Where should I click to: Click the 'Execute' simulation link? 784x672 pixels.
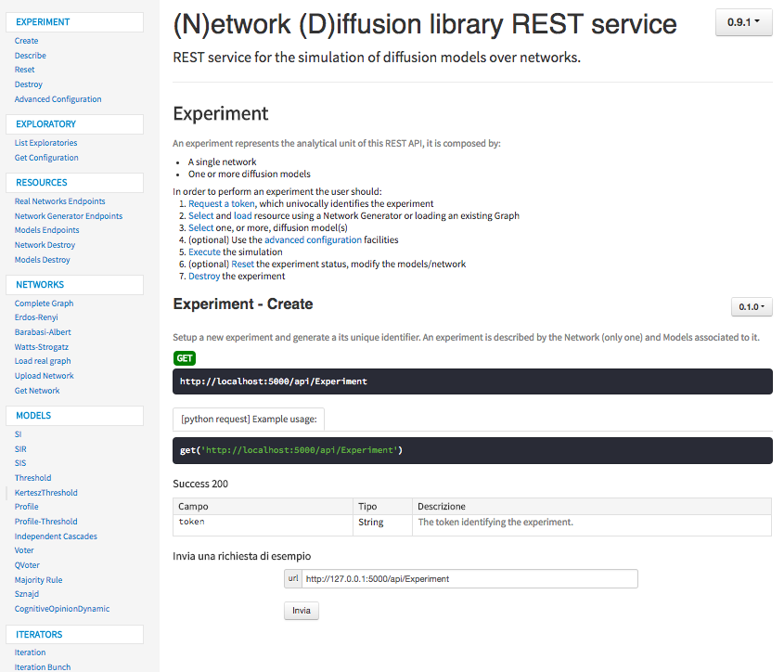(x=204, y=252)
